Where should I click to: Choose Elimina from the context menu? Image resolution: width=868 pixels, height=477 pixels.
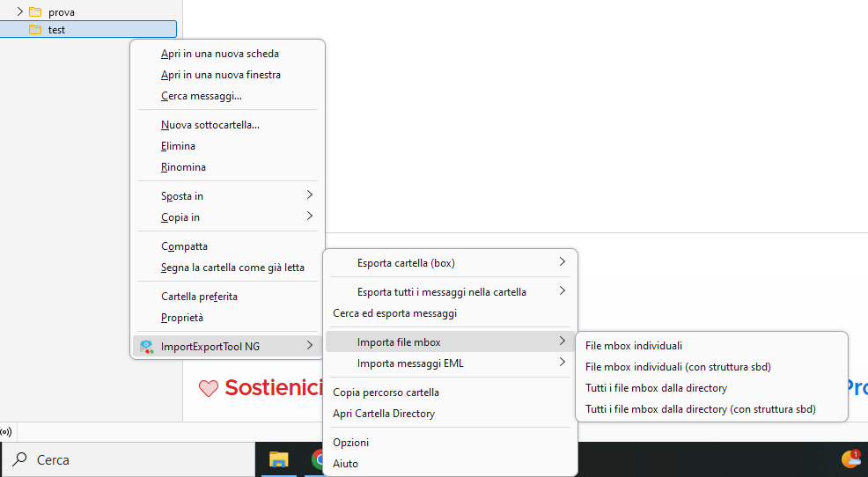click(x=227, y=146)
